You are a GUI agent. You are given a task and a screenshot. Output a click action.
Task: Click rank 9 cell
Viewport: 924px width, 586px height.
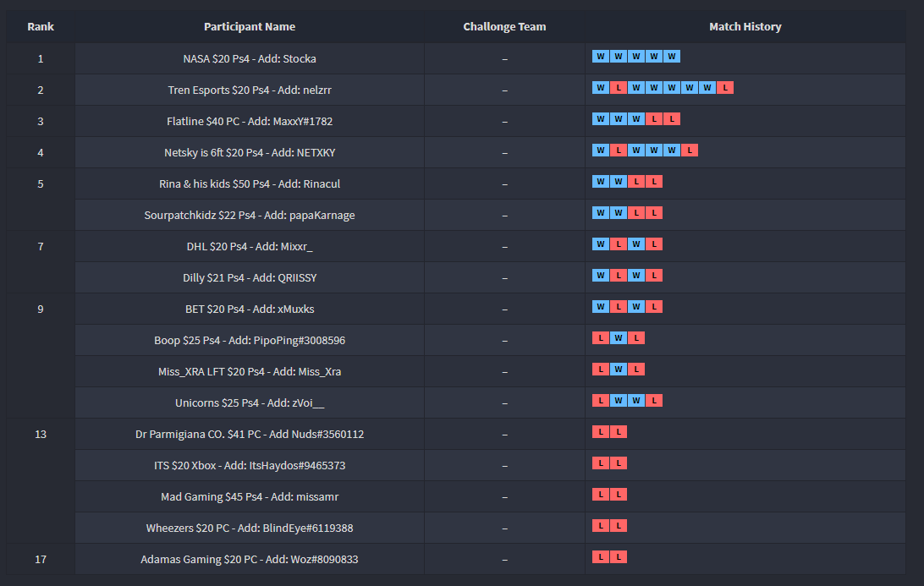(41, 356)
